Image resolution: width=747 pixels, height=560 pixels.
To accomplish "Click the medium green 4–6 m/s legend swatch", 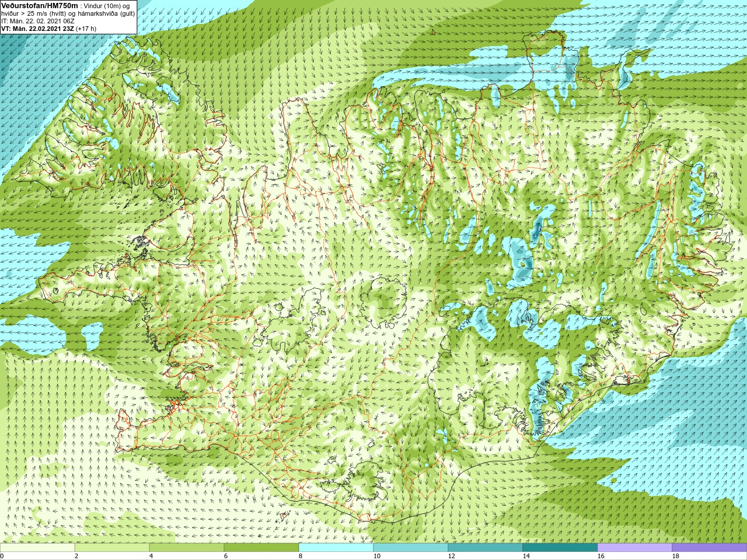I will point(187,548).
